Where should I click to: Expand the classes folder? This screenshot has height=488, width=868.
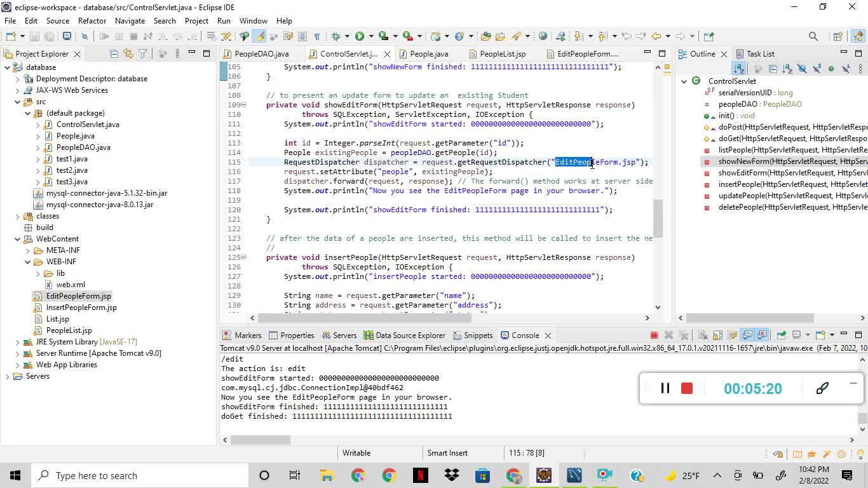tap(18, 216)
